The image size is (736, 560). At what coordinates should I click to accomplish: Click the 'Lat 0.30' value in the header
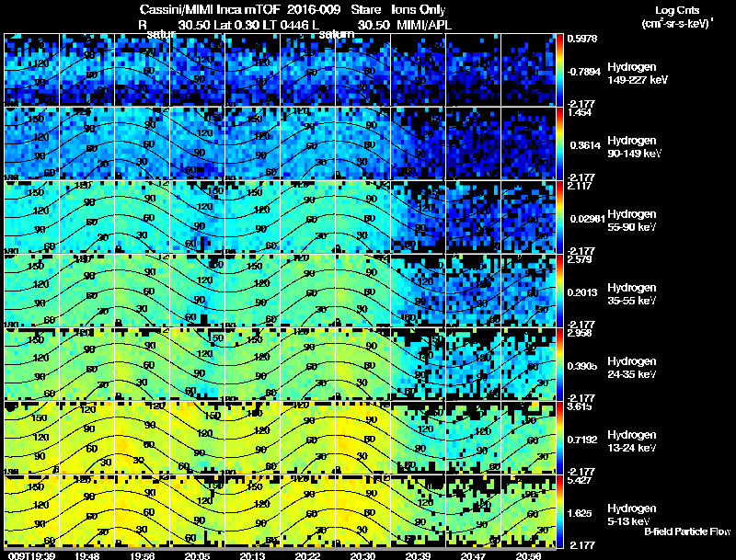[237, 25]
